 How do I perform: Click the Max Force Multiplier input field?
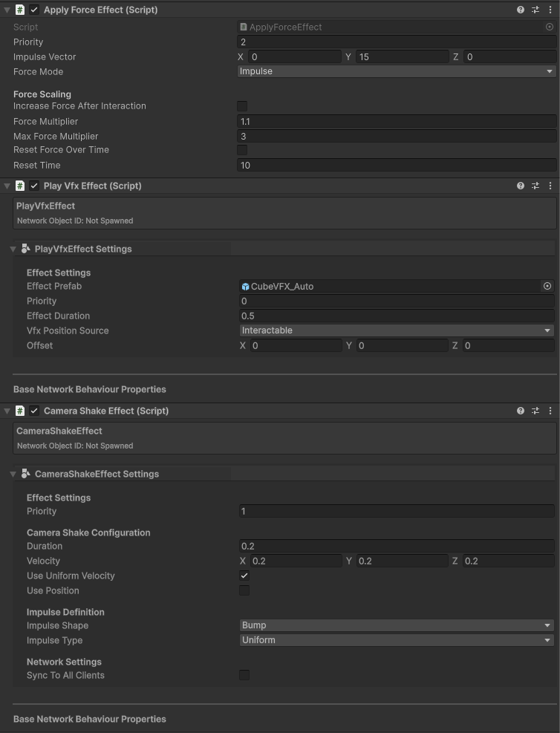point(397,136)
